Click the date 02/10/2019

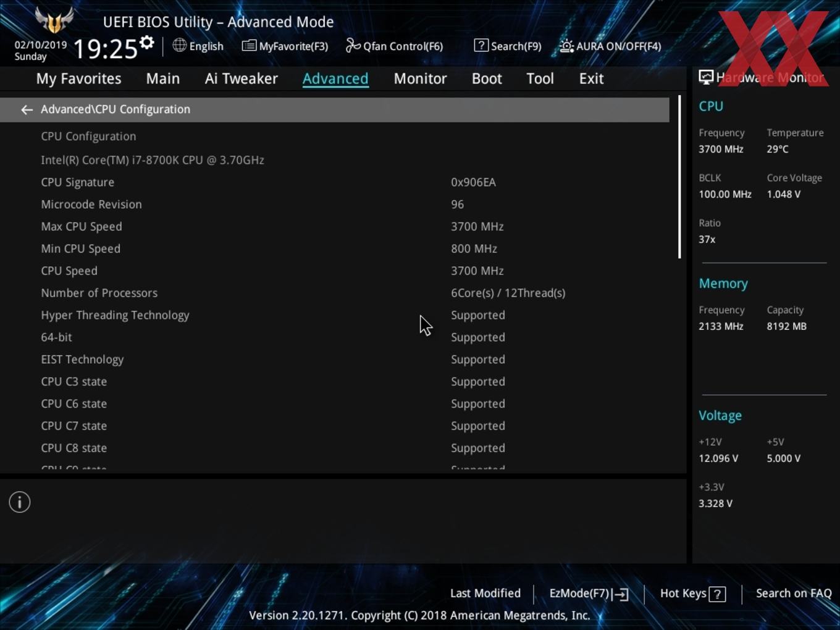41,45
